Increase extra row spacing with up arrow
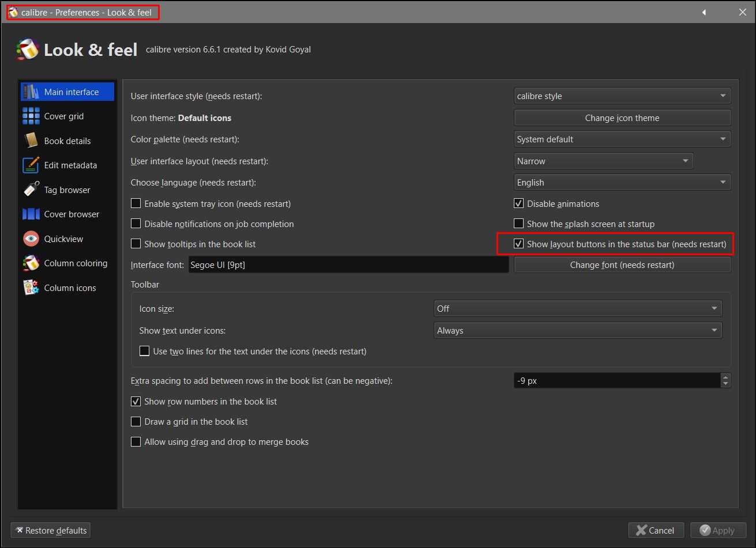756x548 pixels. [x=726, y=377]
